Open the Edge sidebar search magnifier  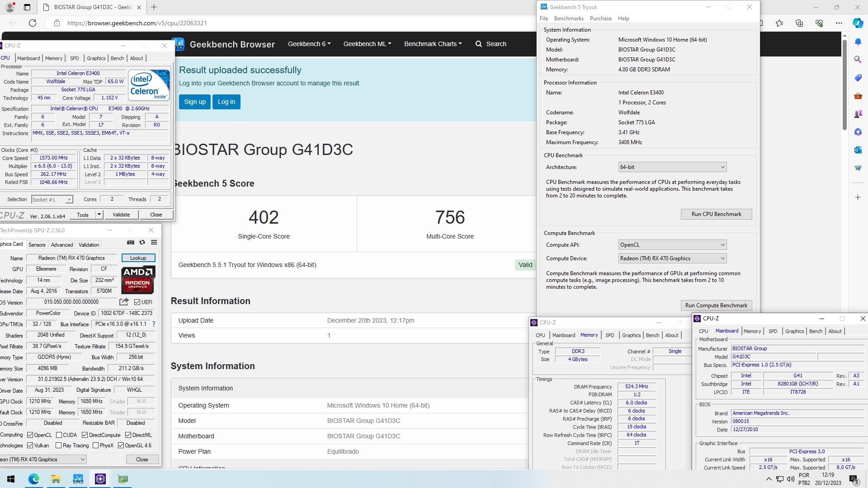point(858,60)
